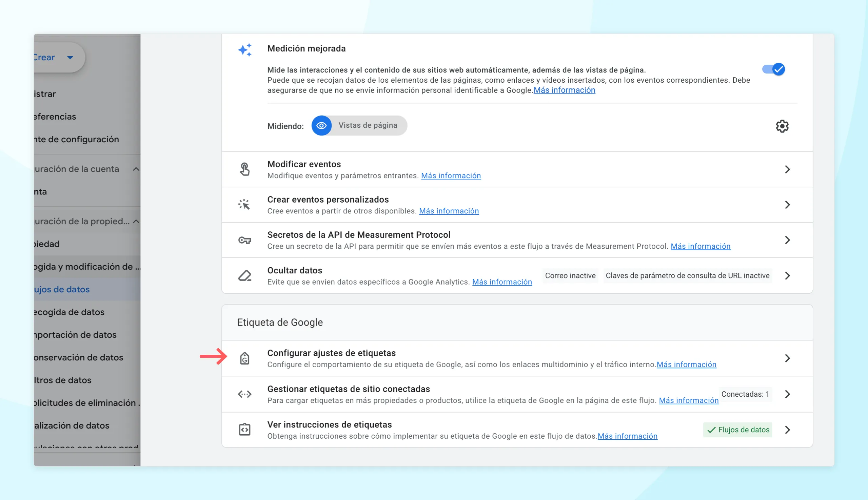
Task: Collapse the account configuration section in sidebar
Action: [x=136, y=169]
